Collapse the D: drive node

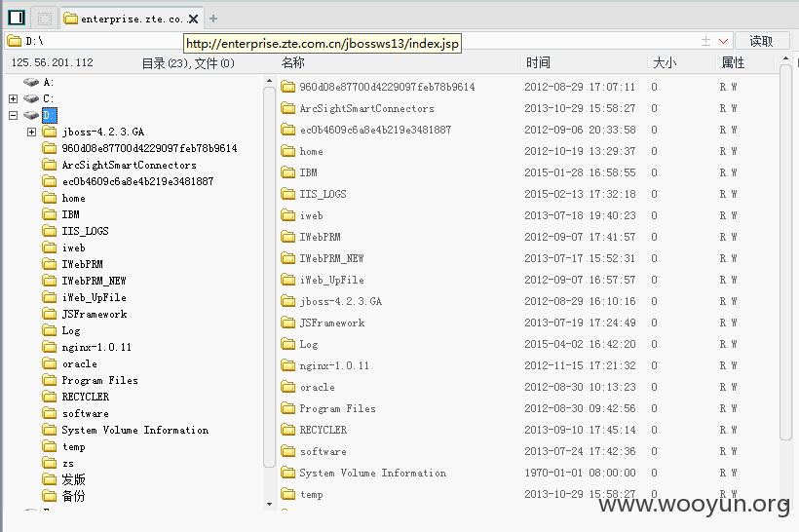[x=14, y=115]
